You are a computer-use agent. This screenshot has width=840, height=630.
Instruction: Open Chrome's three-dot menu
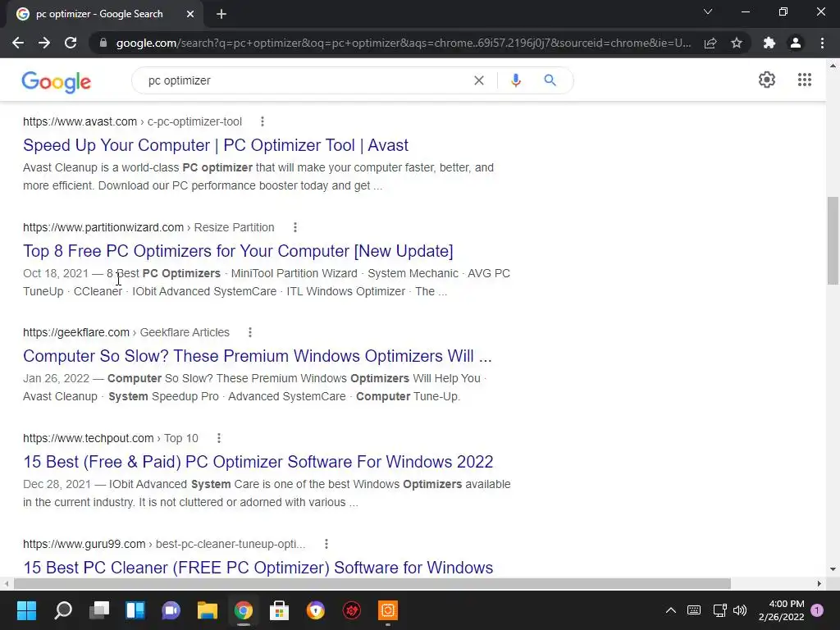click(x=822, y=43)
